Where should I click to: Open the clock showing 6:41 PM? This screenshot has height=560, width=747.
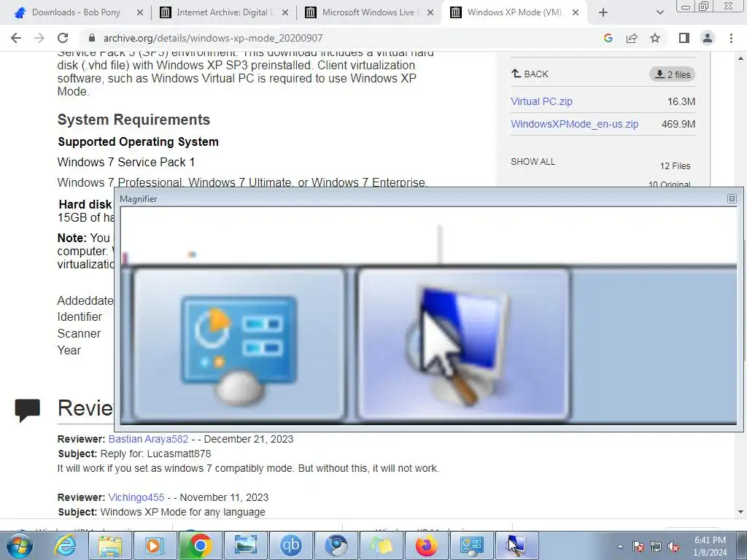(710, 546)
